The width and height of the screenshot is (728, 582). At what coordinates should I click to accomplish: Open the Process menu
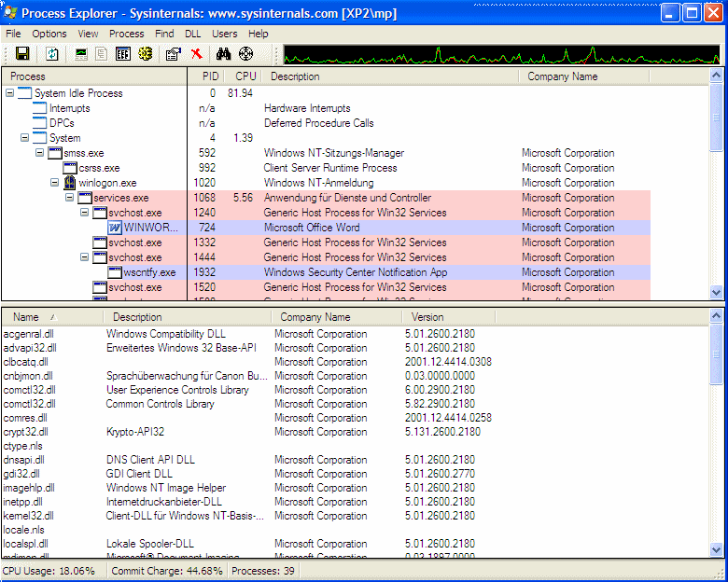[x=126, y=34]
